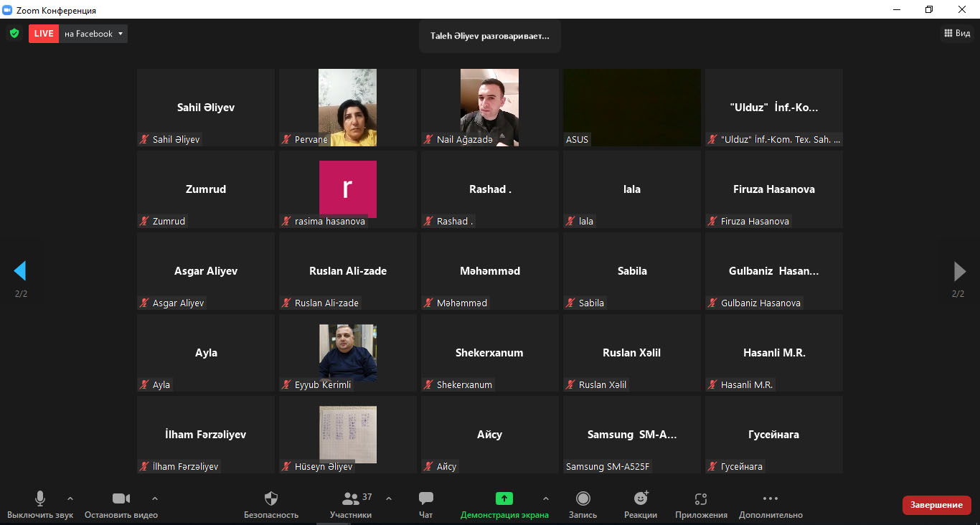Click the large Ruslan Xəlil name
This screenshot has height=525, width=980.
(x=631, y=353)
